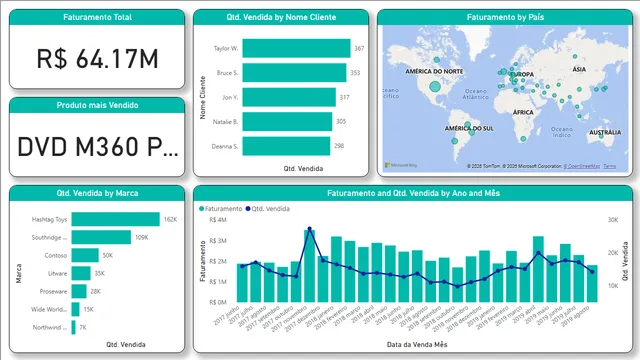Click the OpenStreetMap link on the map
The width and height of the screenshot is (640, 360).
(582, 166)
